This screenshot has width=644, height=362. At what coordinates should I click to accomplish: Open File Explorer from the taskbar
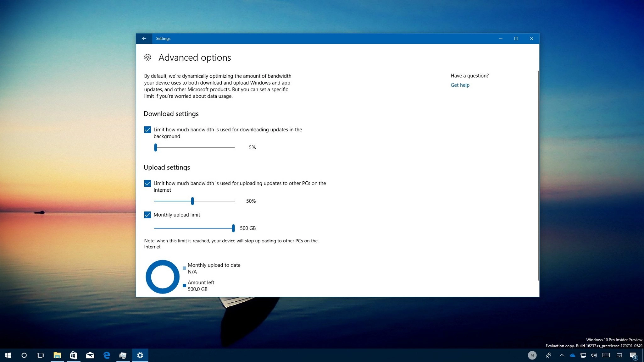(x=57, y=355)
